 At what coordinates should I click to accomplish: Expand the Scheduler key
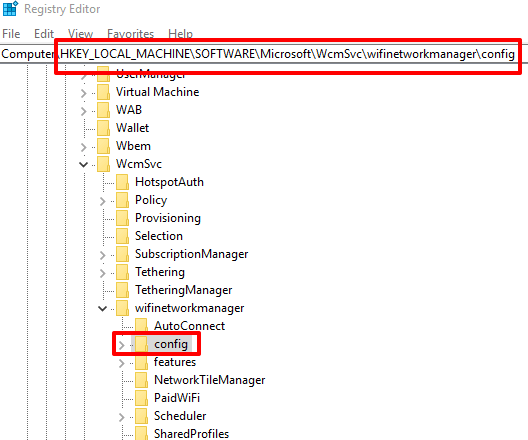point(122,417)
